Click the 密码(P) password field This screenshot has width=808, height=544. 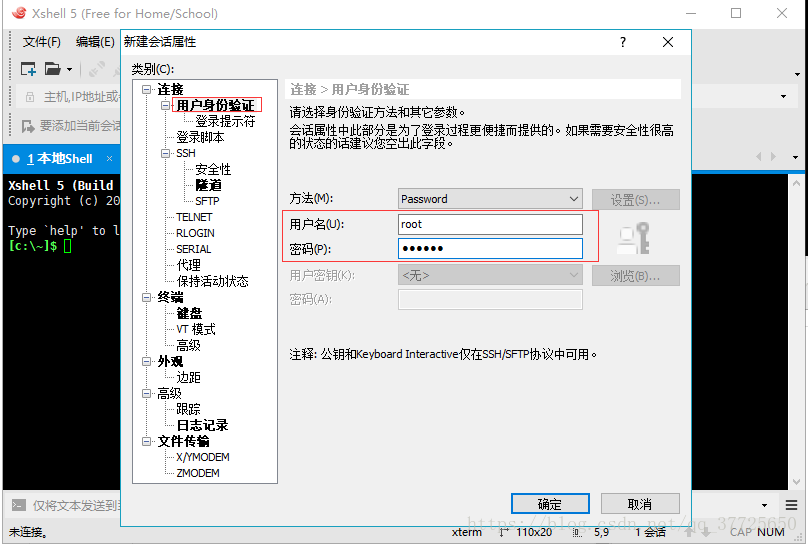click(490, 248)
